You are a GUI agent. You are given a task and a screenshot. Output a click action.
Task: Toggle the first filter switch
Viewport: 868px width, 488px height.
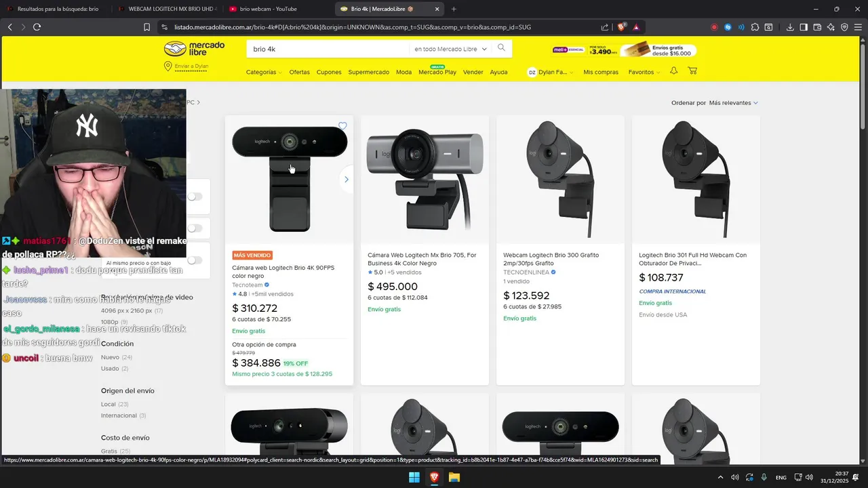pyautogui.click(x=195, y=197)
